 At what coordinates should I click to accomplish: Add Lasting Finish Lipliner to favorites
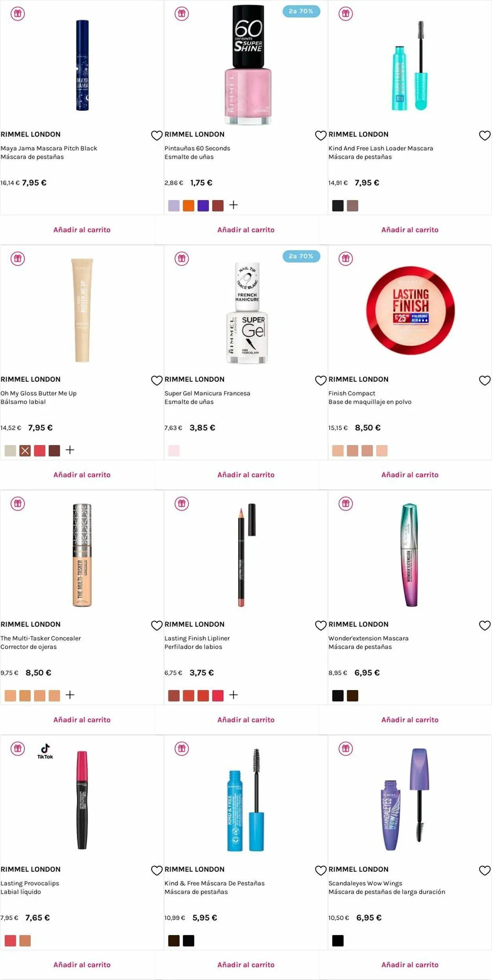point(321,625)
